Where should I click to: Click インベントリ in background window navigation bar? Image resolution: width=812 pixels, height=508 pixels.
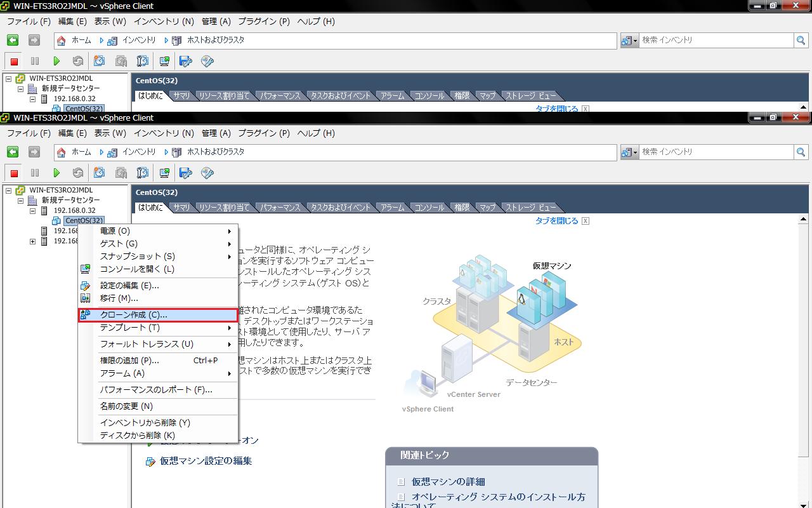click(x=139, y=40)
